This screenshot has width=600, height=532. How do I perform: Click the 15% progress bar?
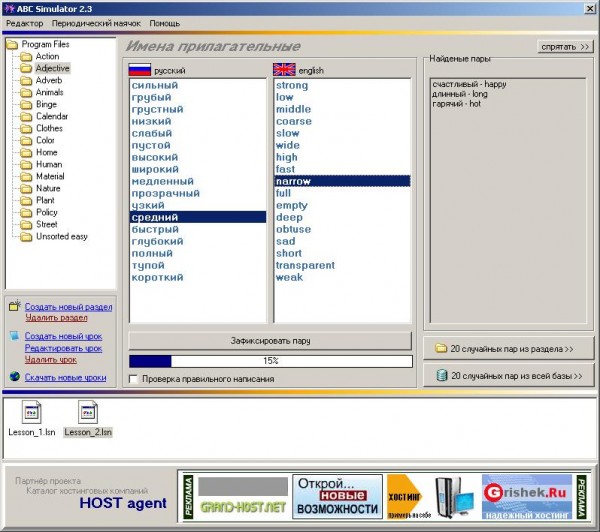pyautogui.click(x=270, y=361)
